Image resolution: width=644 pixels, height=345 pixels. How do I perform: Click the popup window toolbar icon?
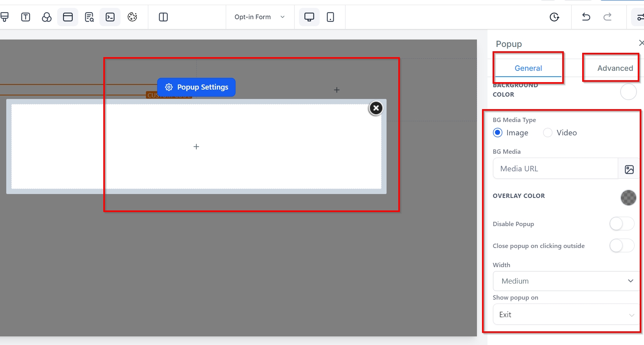coord(68,17)
